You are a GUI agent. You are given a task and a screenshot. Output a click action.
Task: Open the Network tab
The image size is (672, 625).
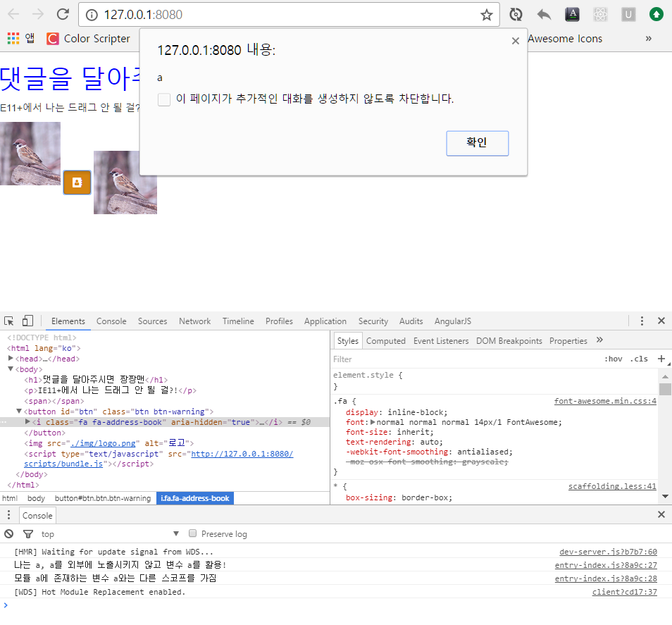coord(195,321)
